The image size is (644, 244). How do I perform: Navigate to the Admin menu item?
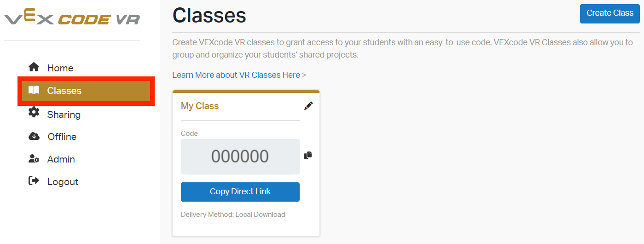pos(61,159)
